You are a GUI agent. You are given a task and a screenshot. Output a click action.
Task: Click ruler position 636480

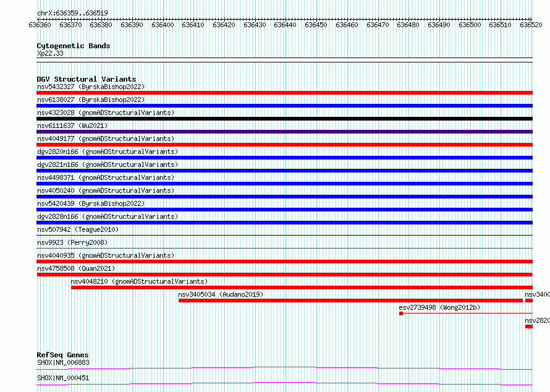tap(408, 25)
